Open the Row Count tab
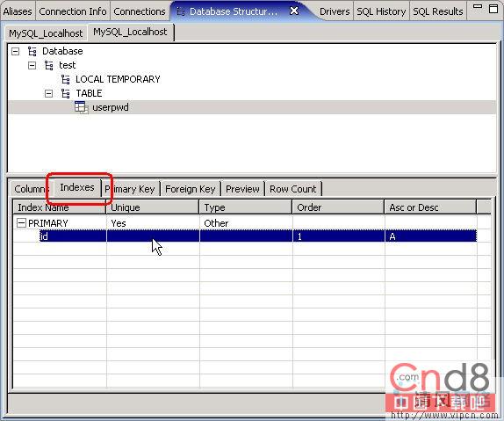Viewport: 504px width, 421px height. (292, 189)
